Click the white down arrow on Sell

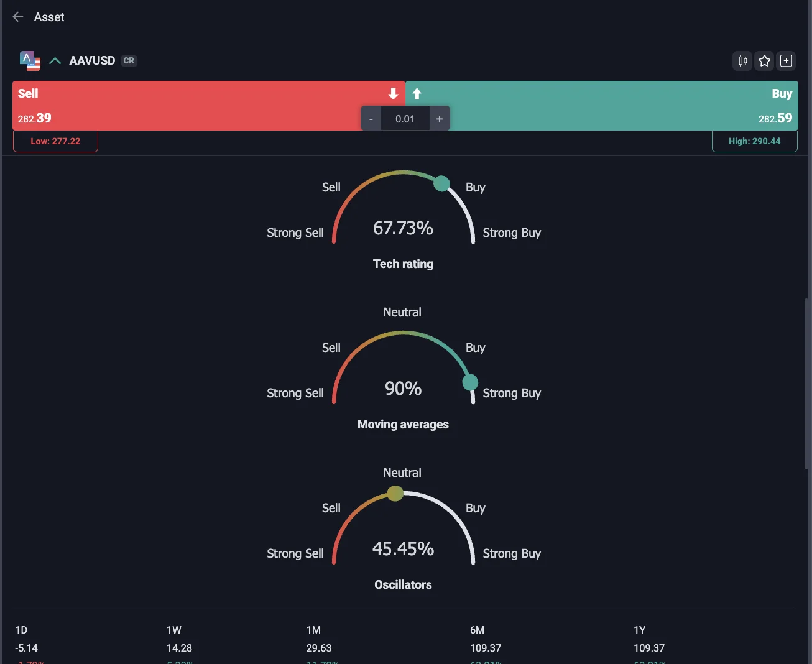point(393,94)
